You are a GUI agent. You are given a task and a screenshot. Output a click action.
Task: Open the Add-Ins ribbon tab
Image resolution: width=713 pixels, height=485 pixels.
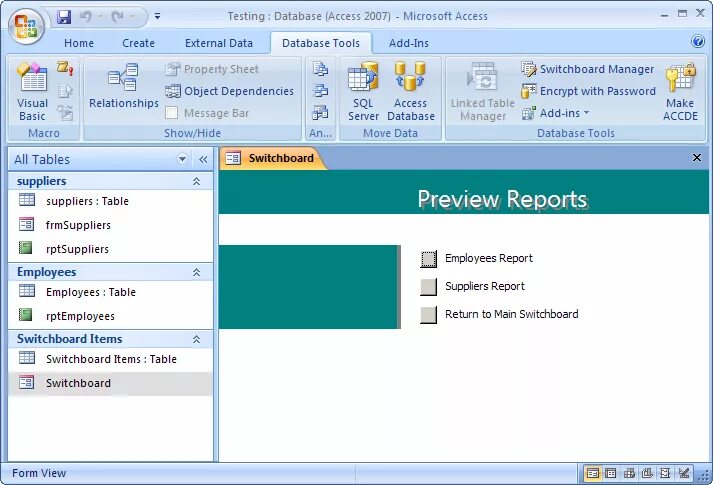pyautogui.click(x=408, y=43)
